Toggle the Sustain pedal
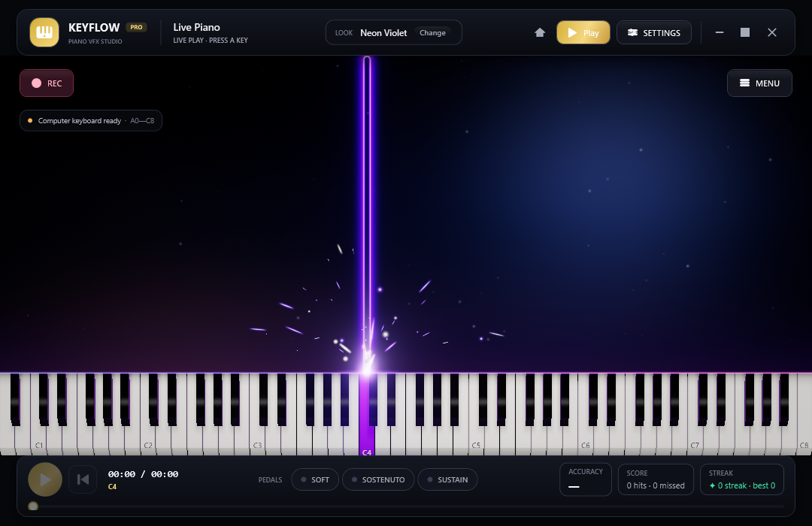This screenshot has height=526, width=812. pyautogui.click(x=447, y=479)
